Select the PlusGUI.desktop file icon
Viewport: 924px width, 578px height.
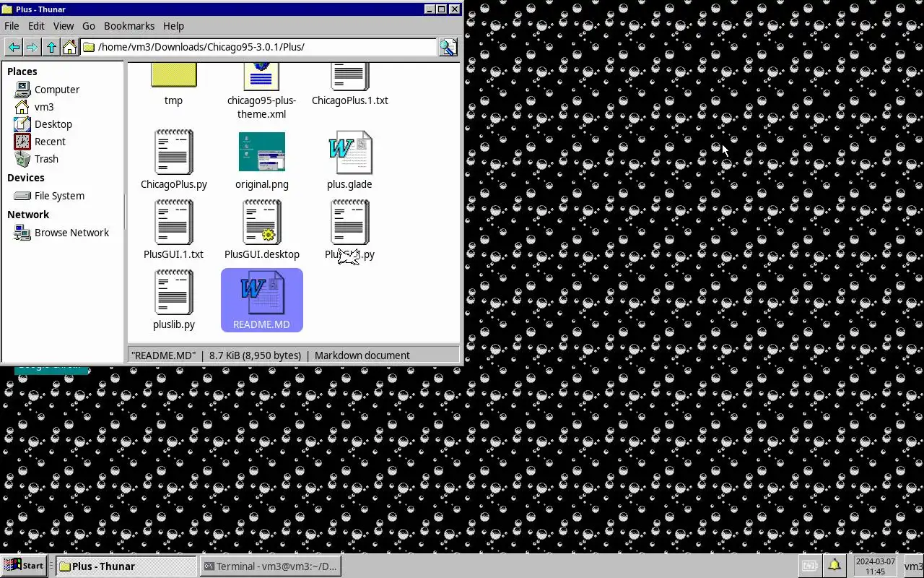coord(261,222)
